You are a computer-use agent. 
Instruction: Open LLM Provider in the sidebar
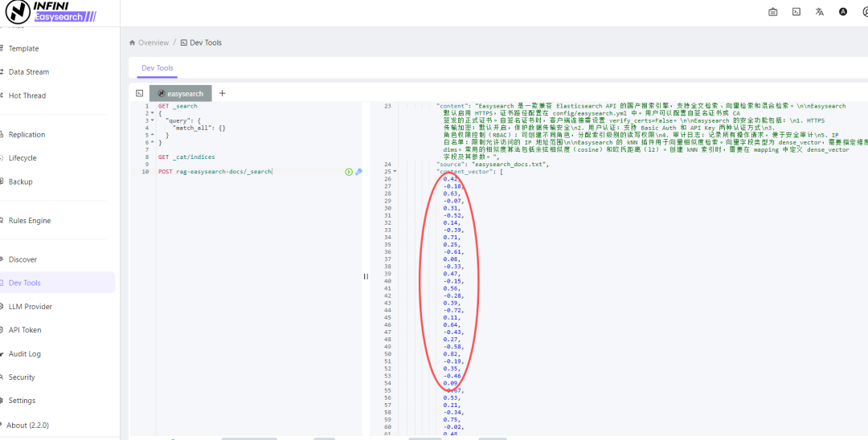click(x=31, y=306)
